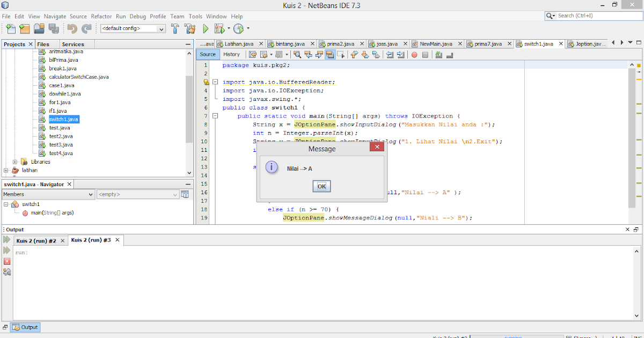Expand the Libraries tree node
This screenshot has width=644, height=338.
tap(15, 161)
